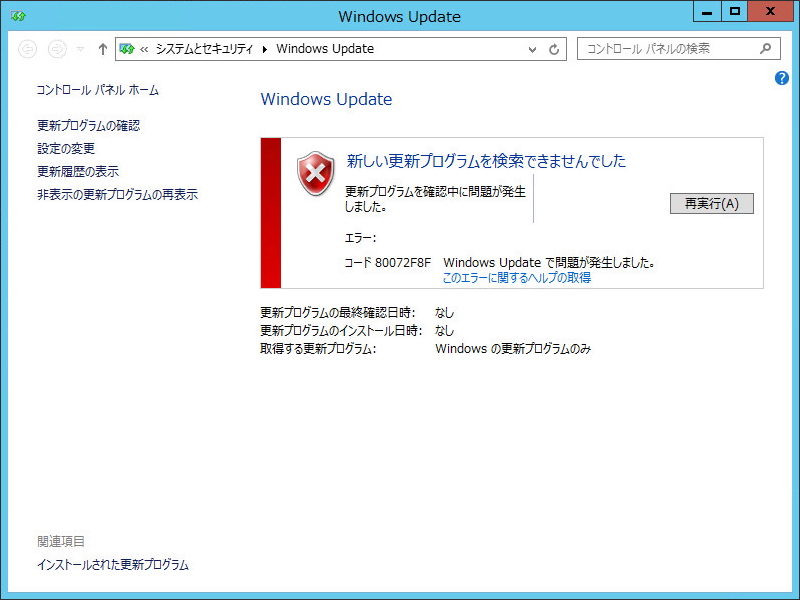Expand the address bar history dropdown

tap(532, 49)
